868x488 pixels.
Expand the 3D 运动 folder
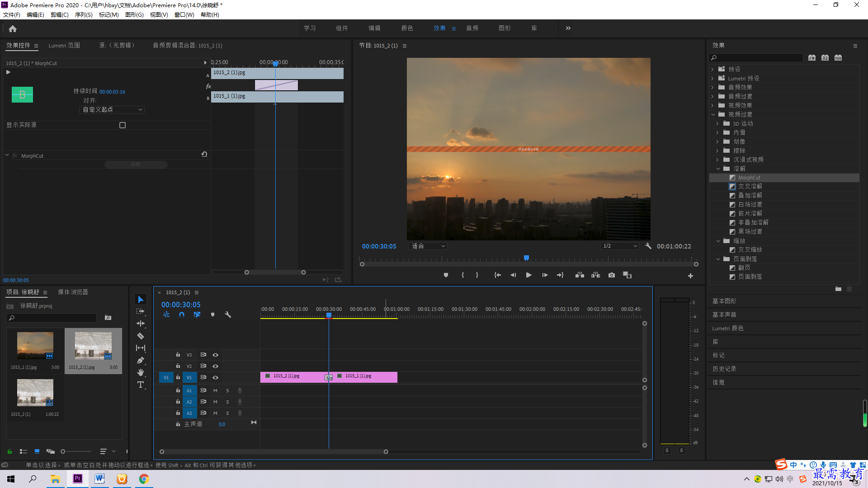[717, 124]
